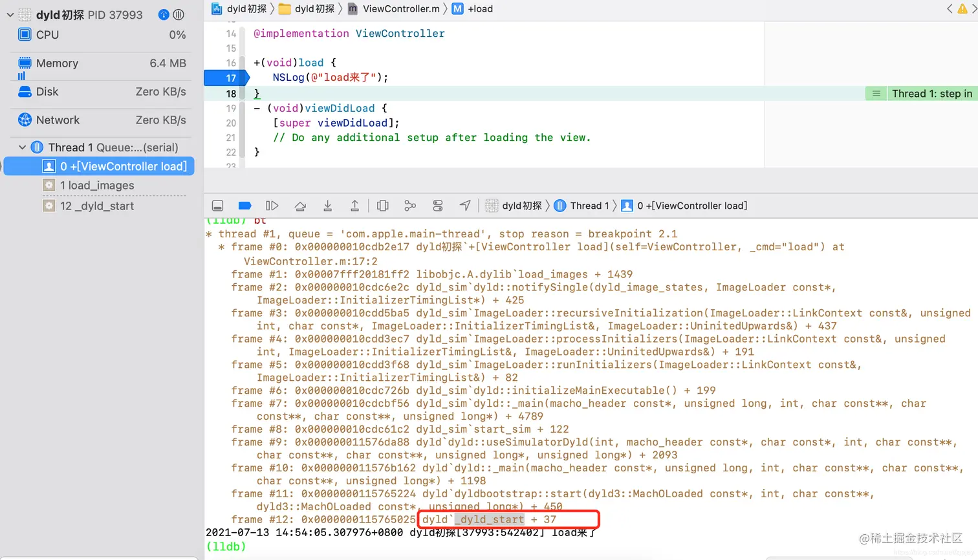Select stack frame 0 +[ViewController load]
Screen dimensions: 978x560
(99, 166)
